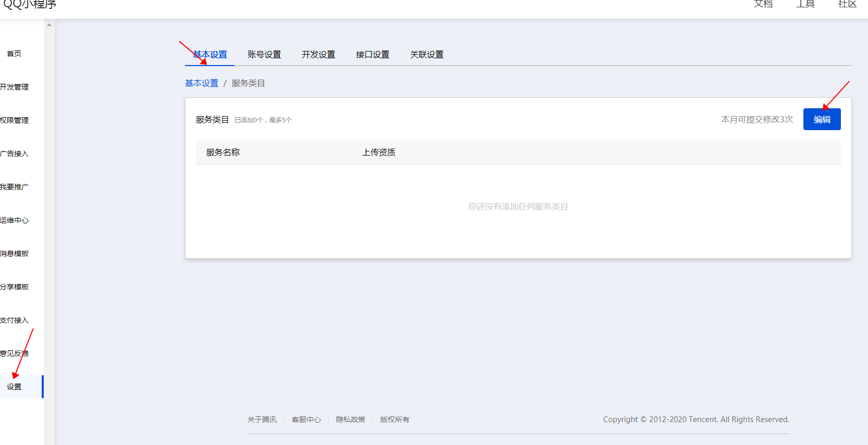Select 支付接入 in the sidebar

click(x=15, y=320)
